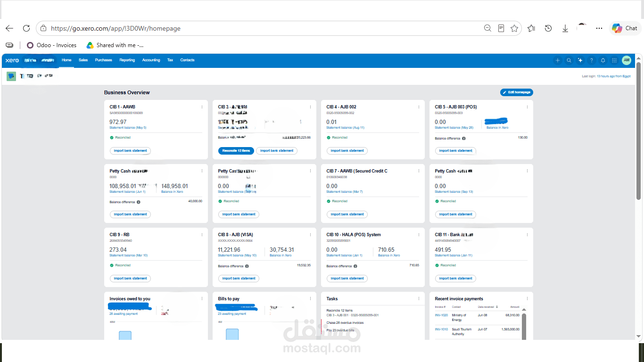
Task: Open the Accounting menu
Action: (151, 60)
